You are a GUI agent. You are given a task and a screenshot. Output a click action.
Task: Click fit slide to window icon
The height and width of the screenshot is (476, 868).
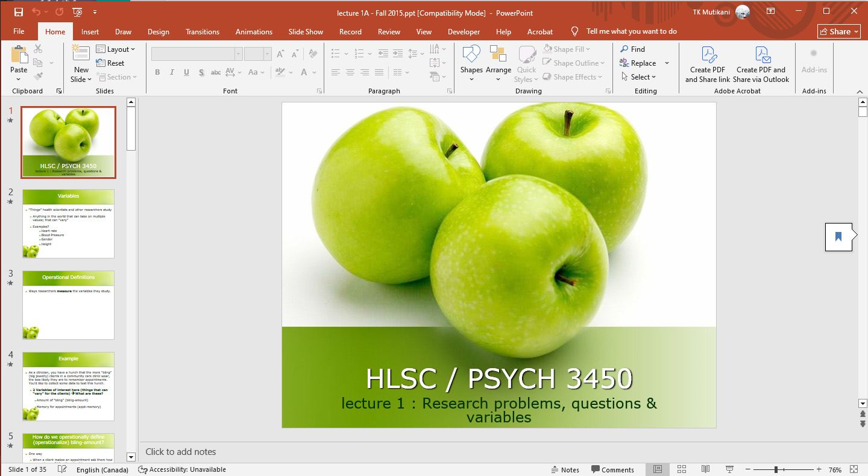tap(854, 469)
